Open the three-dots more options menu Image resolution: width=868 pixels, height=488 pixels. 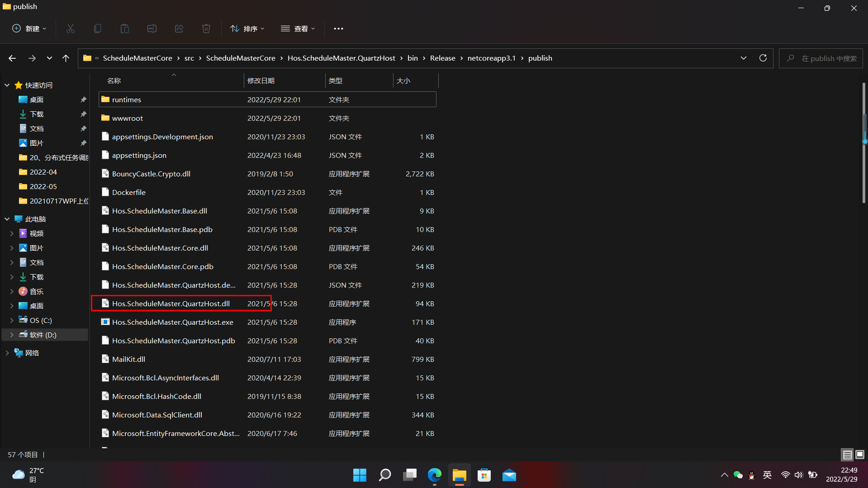pos(338,28)
